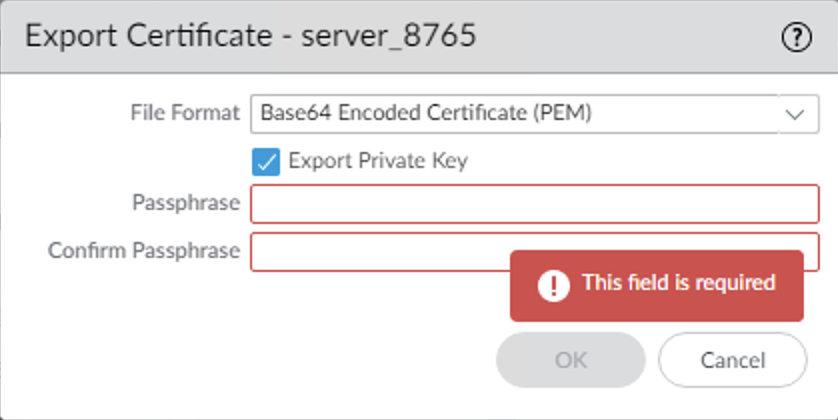Screen dimensions: 838x420
Task: Focus the Confirm Passphrase input field
Action: 380,250
